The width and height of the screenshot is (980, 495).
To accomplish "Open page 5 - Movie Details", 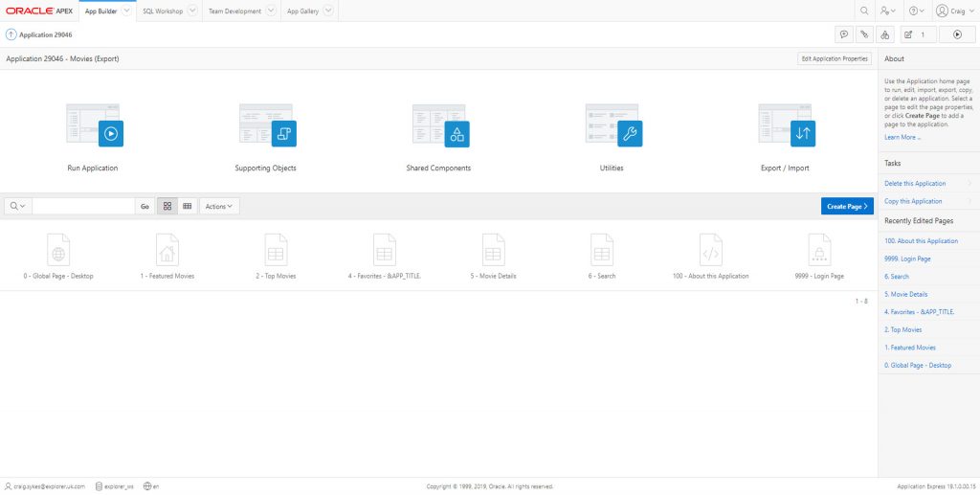I will pyautogui.click(x=493, y=250).
